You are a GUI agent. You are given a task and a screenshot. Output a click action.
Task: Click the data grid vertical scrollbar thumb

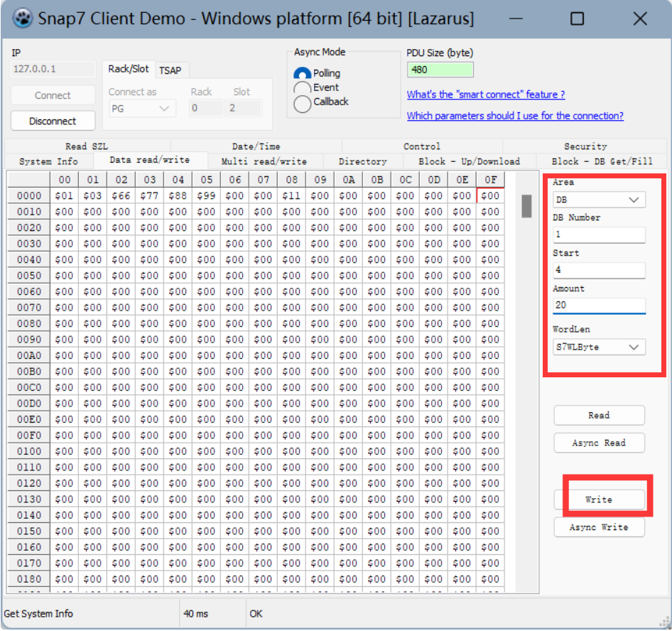click(x=526, y=206)
